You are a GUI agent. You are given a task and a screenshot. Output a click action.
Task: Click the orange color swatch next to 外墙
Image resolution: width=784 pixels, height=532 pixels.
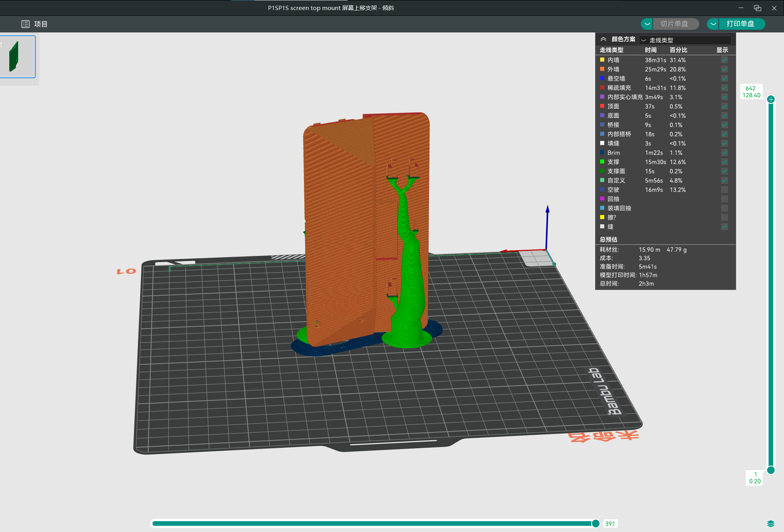tap(602, 69)
